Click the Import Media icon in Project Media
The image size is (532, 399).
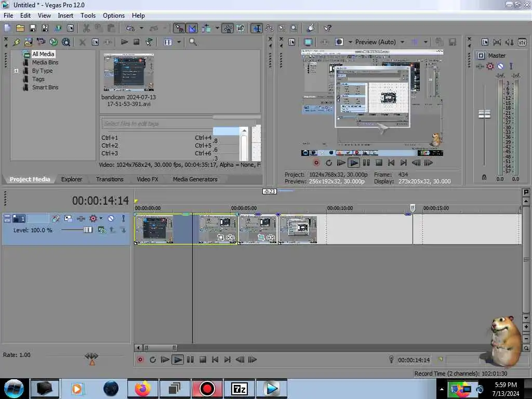[x=28, y=42]
